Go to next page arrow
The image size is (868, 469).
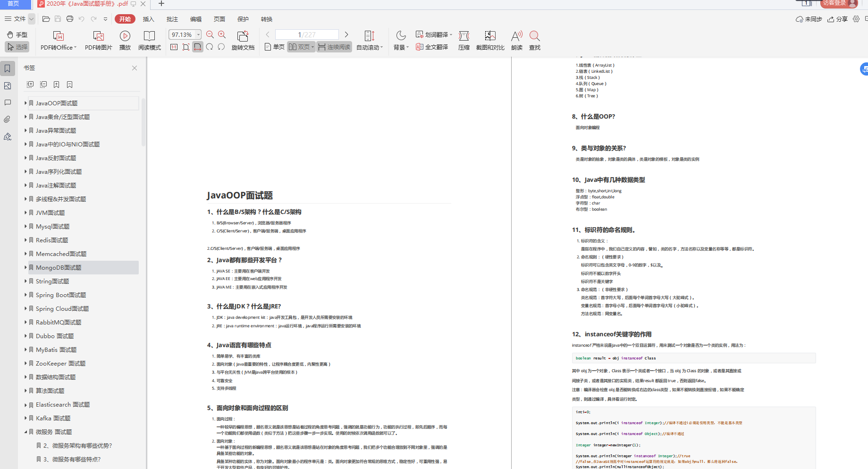click(346, 34)
